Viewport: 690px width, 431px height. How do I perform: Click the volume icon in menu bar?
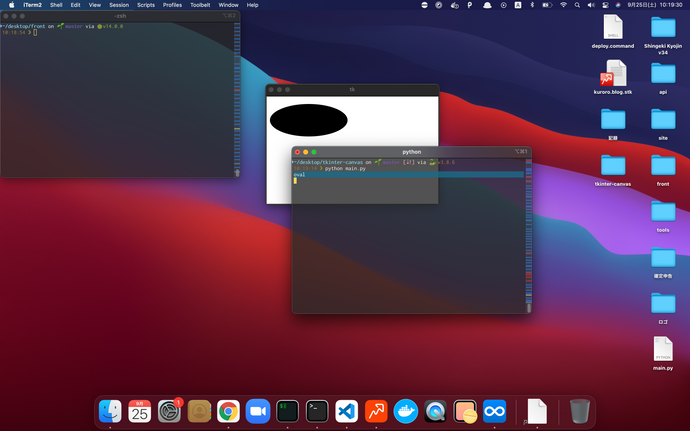coord(591,5)
